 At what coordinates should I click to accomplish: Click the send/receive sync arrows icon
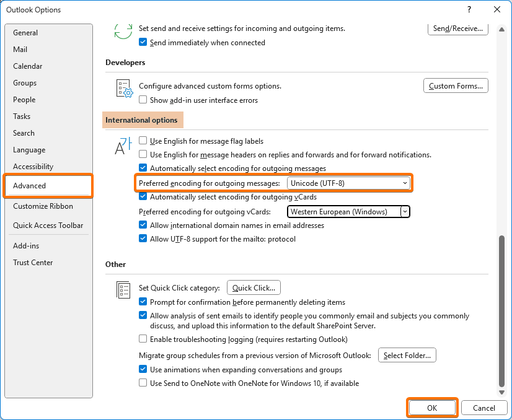coord(123,31)
